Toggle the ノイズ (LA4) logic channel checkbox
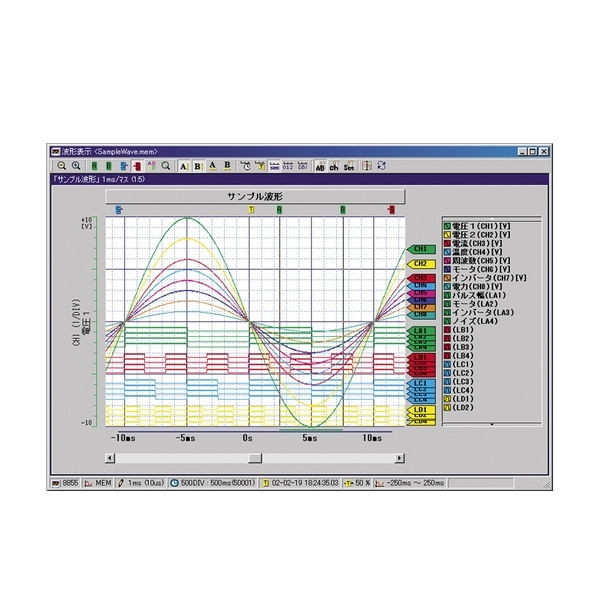This screenshot has height=600, width=600. pos(446,319)
